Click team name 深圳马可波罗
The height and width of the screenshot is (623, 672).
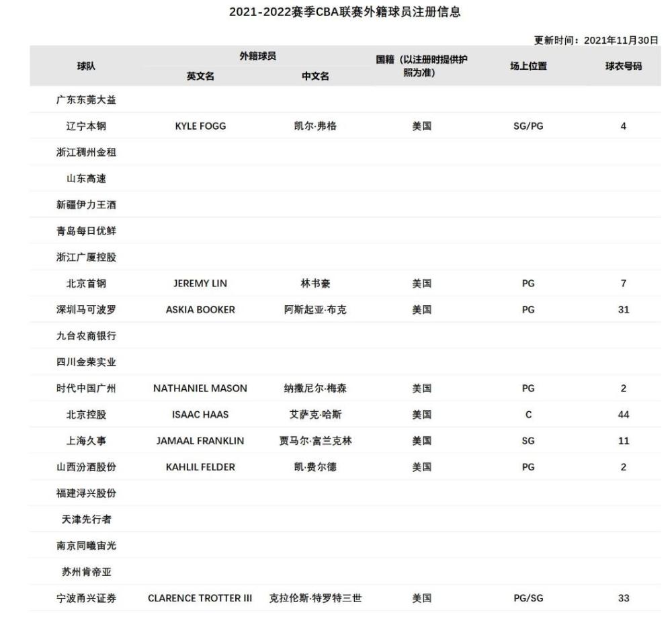pos(86,309)
